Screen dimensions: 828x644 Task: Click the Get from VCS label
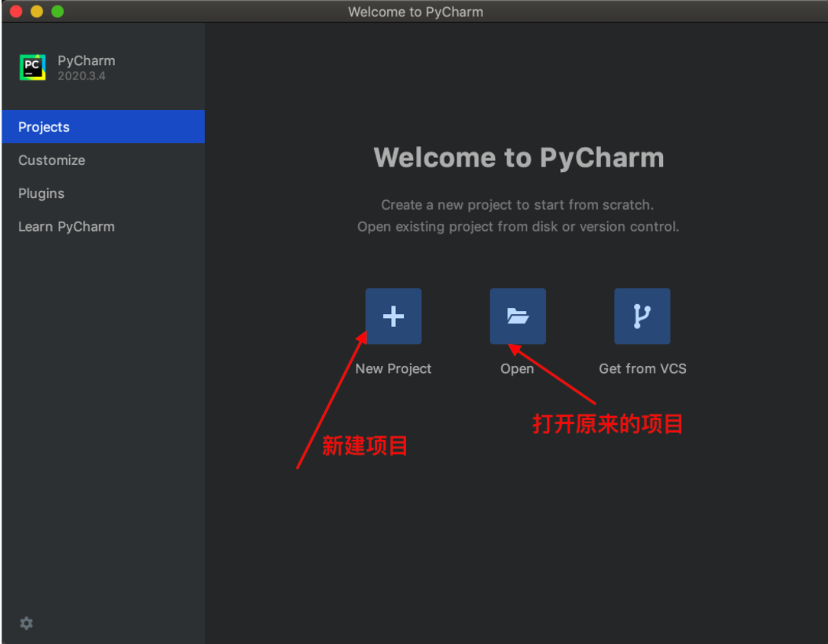[642, 368]
